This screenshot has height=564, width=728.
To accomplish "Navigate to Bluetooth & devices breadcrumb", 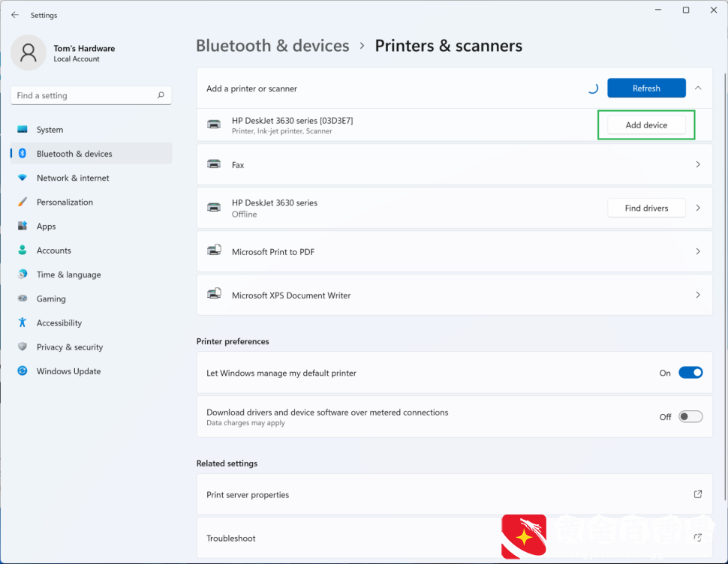I will [272, 46].
